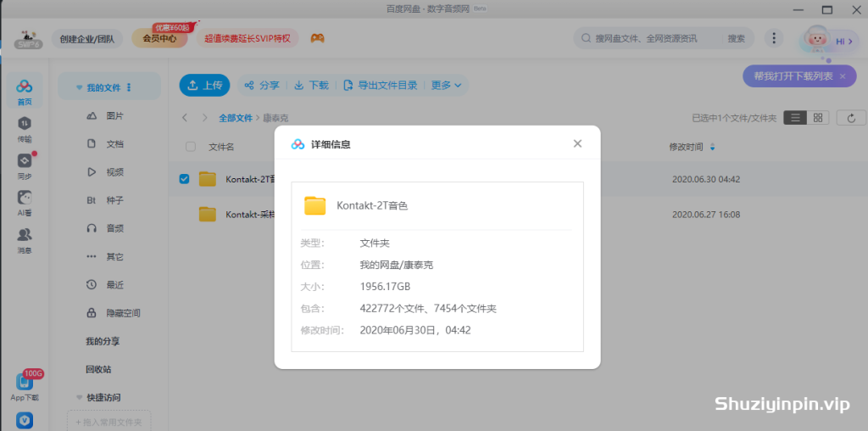The image size is (868, 431).
Task: Collapse the 我的文件 tree section
Action: (79, 87)
